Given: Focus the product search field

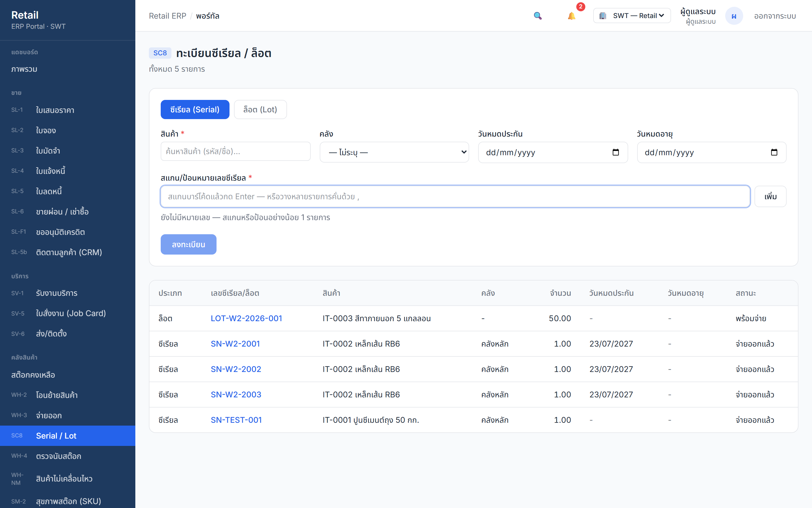Looking at the screenshot, I should coord(235,151).
